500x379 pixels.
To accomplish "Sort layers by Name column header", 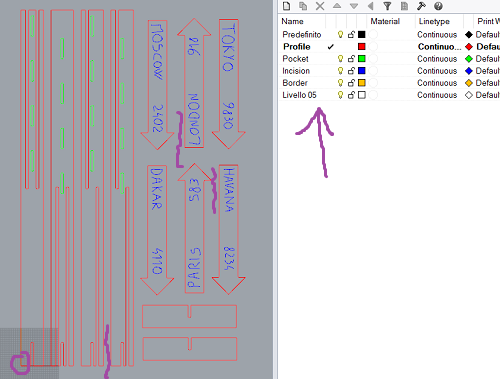I will [292, 21].
